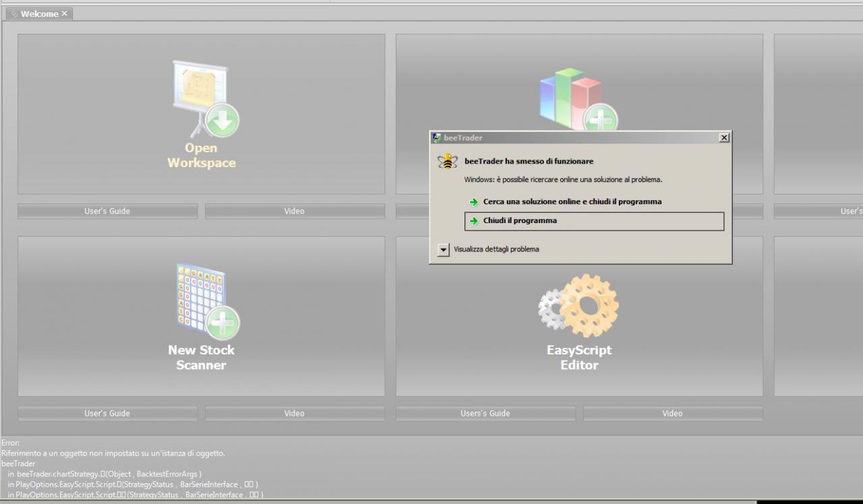
Task: Open Video button under Open Workspace
Action: point(295,211)
